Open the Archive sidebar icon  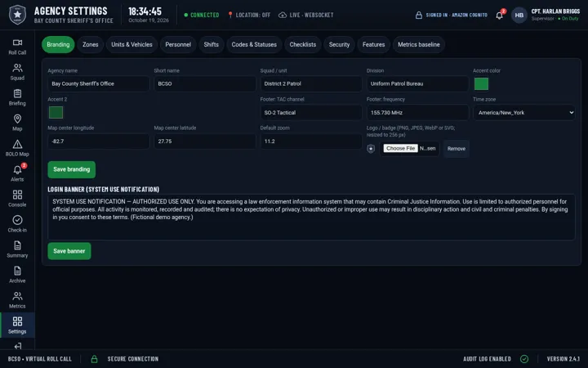tap(17, 275)
